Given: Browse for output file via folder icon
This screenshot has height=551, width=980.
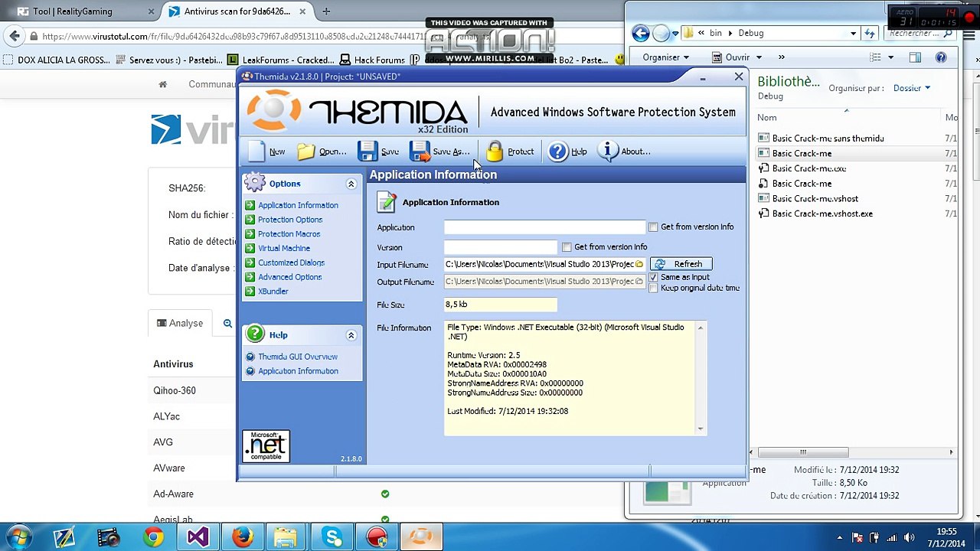Looking at the screenshot, I should [x=639, y=281].
